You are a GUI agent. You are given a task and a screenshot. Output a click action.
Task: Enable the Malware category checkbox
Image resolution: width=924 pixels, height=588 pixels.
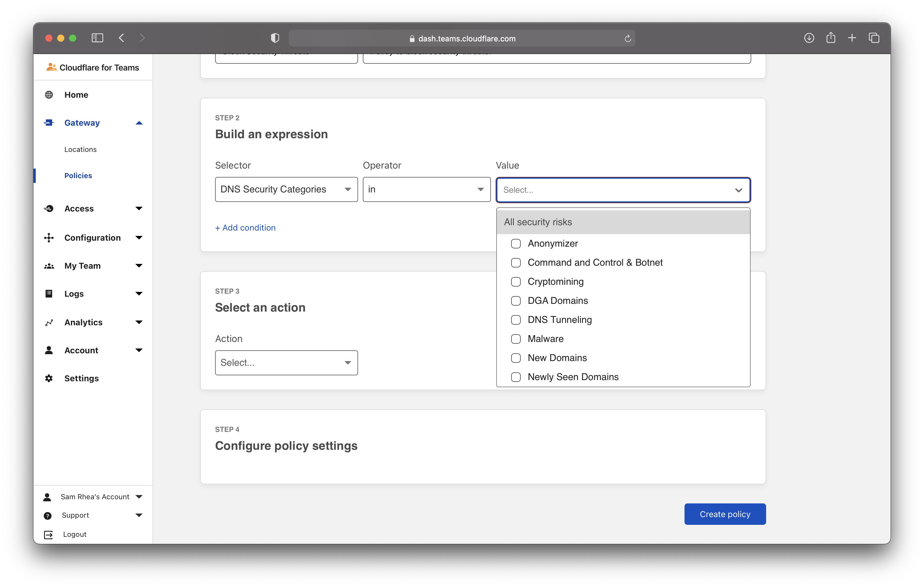516,339
